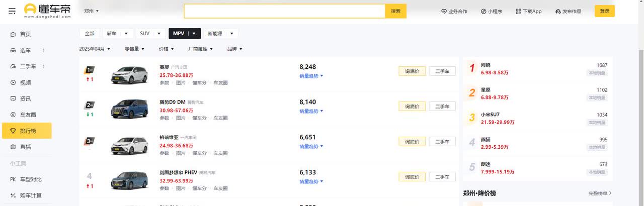Click the 车型对比 PK icon
The width and height of the screenshot is (644, 206).
13,179
